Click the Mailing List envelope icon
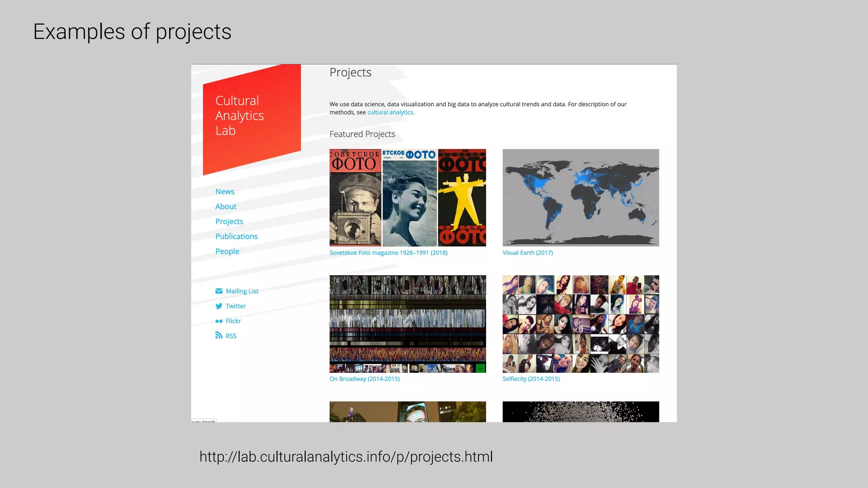 pos(219,291)
